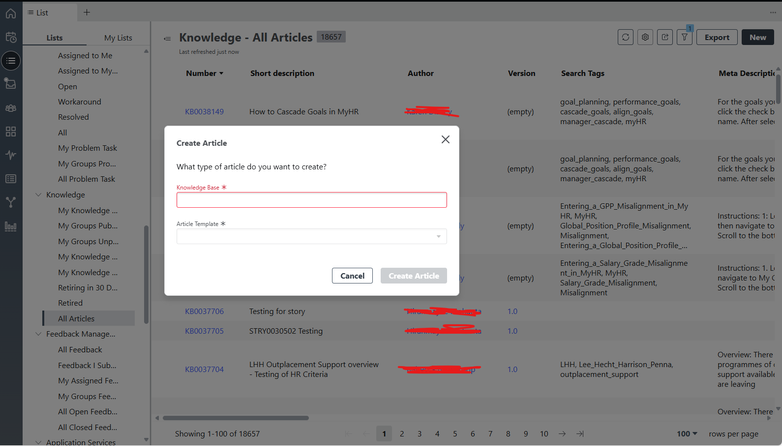The width and height of the screenshot is (782, 446).
Task: Open the list settings gear icon
Action: (x=645, y=37)
